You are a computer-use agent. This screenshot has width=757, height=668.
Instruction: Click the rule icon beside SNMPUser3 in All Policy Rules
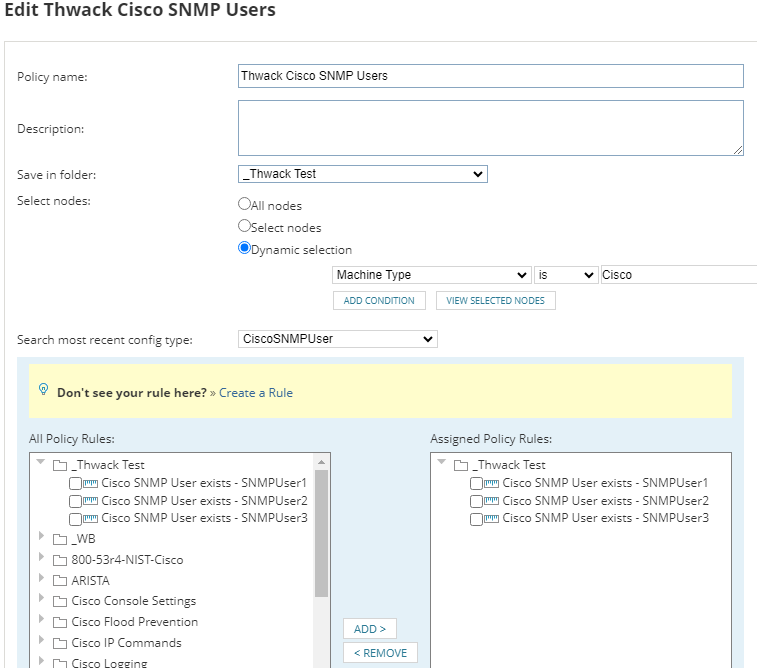click(x=90, y=519)
